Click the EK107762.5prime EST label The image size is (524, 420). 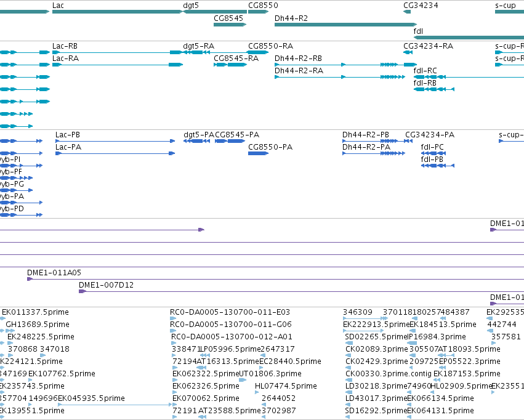click(62, 374)
